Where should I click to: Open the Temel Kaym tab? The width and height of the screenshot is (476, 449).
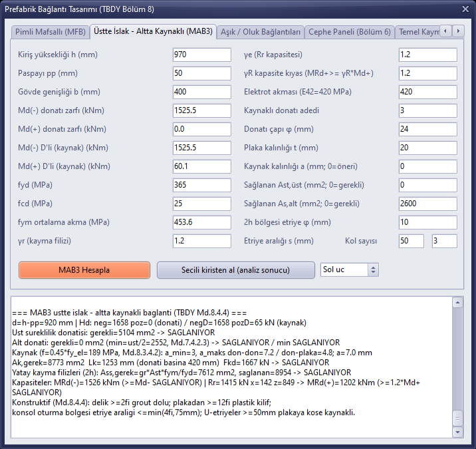coord(418,32)
